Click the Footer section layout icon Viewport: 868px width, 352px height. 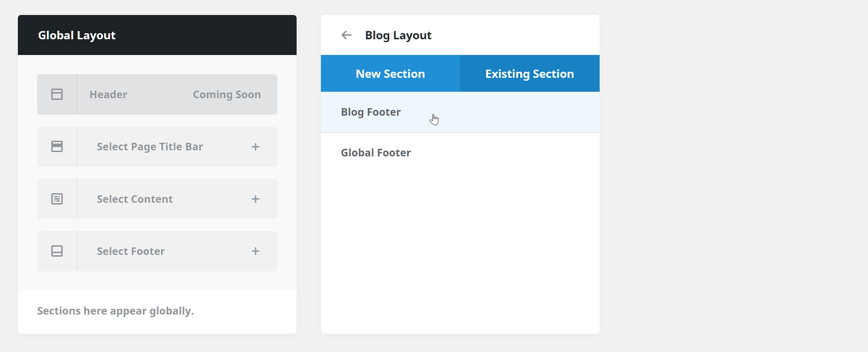57,251
